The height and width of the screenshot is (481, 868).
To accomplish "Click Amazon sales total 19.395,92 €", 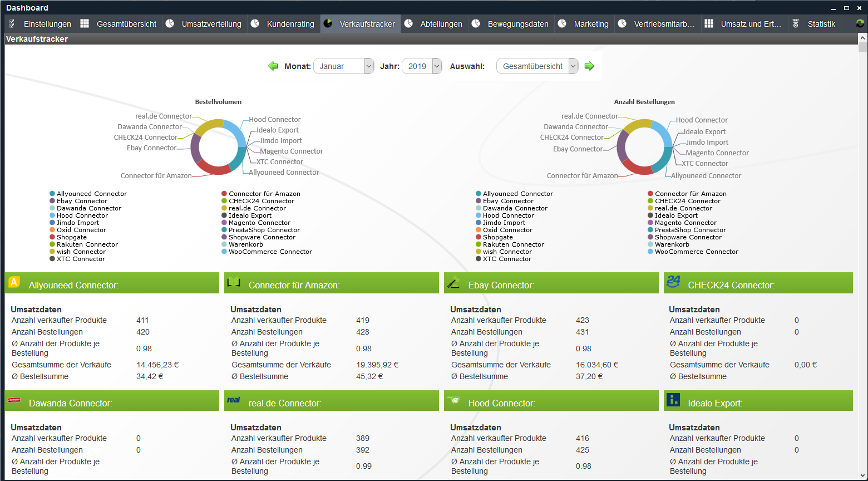I will 377,365.
